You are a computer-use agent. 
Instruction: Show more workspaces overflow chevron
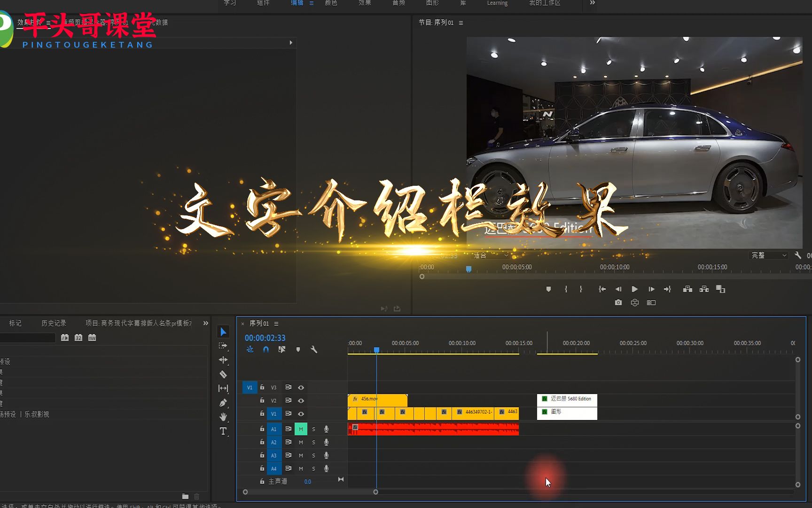tap(593, 3)
